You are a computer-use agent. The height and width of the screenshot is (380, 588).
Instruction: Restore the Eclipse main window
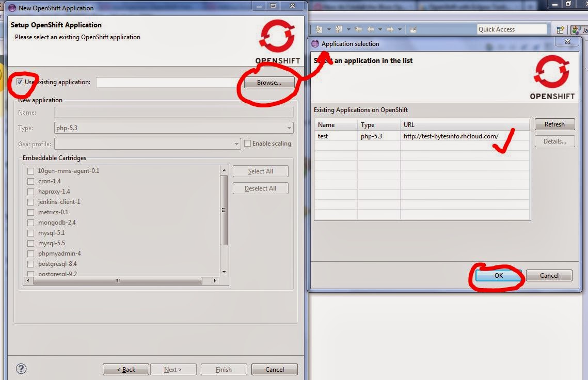pyautogui.click(x=568, y=4)
